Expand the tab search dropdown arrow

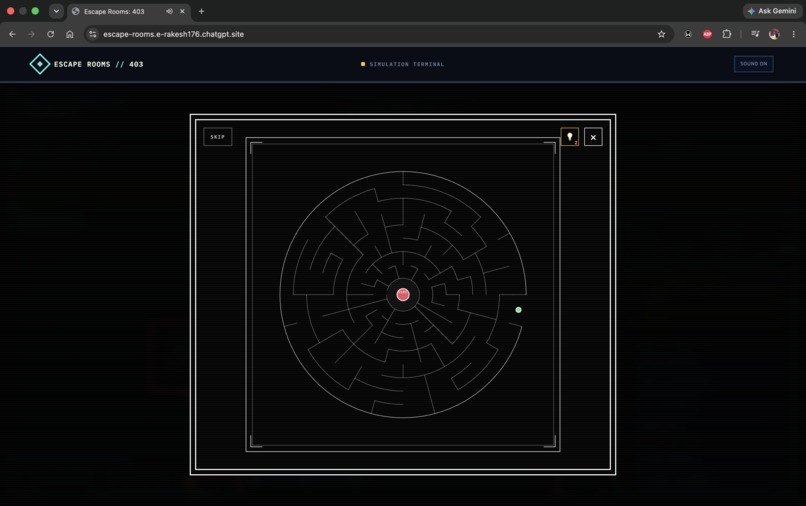pyautogui.click(x=56, y=11)
